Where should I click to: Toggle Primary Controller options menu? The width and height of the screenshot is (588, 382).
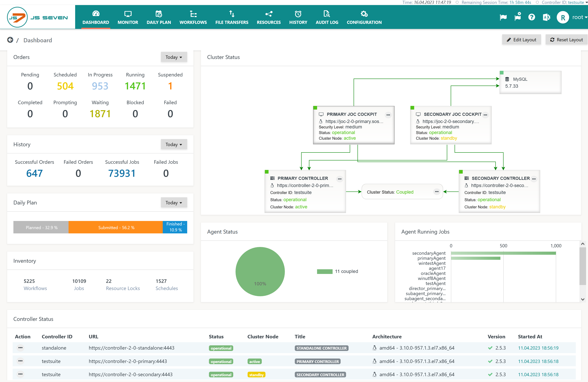(340, 178)
